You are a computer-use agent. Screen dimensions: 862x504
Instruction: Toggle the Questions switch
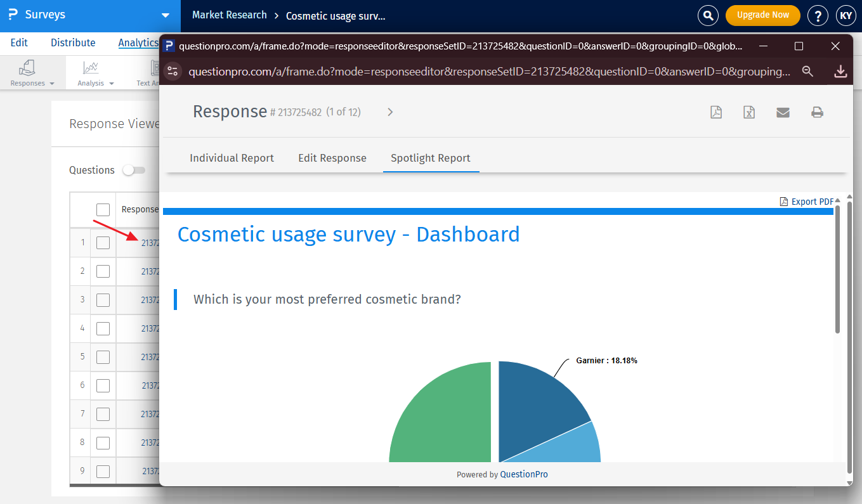click(x=134, y=170)
